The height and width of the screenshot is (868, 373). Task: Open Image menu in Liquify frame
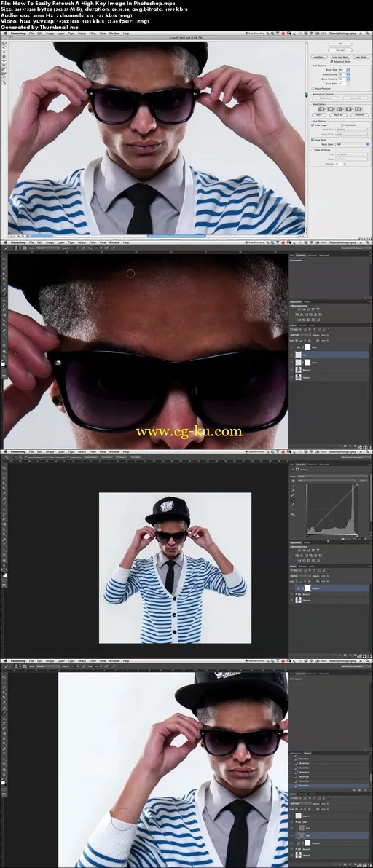[x=50, y=33]
